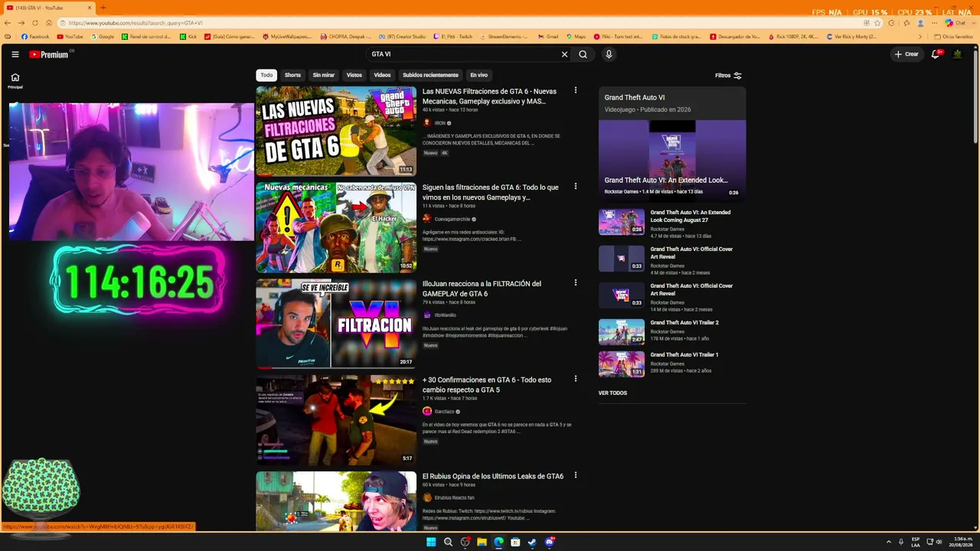
Task: Open the Gmail bookmark
Action: pos(548,37)
